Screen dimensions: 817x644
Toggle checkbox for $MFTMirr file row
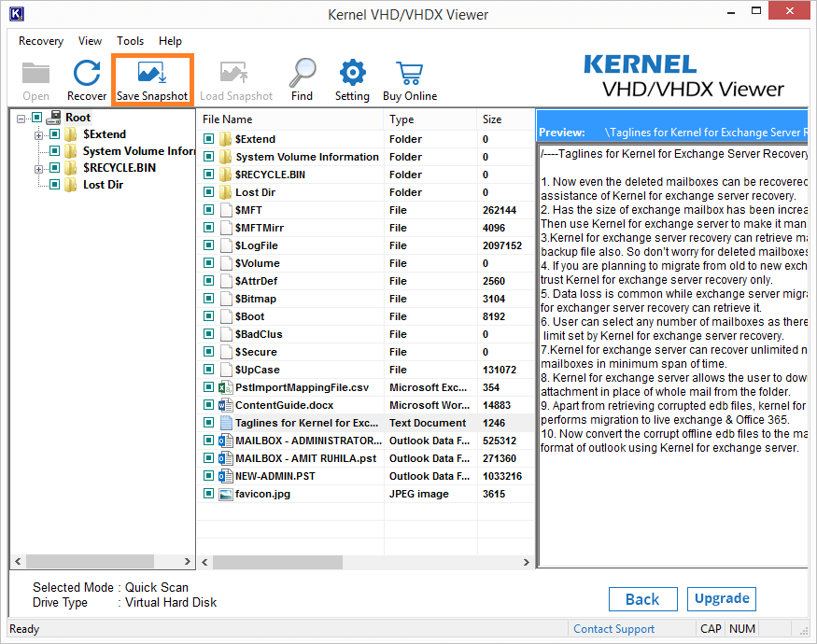[x=208, y=227]
